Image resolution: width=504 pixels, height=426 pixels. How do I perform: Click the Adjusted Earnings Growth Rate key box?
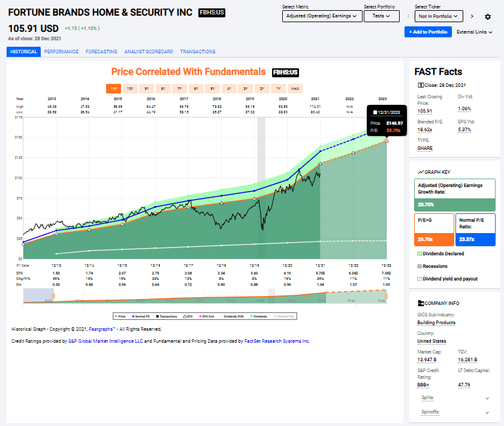coord(455,195)
